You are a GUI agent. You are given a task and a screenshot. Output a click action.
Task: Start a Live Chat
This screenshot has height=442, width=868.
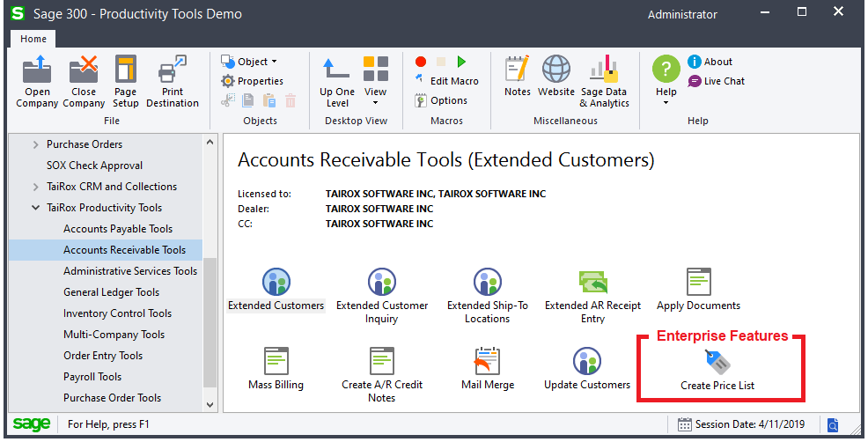tap(717, 81)
